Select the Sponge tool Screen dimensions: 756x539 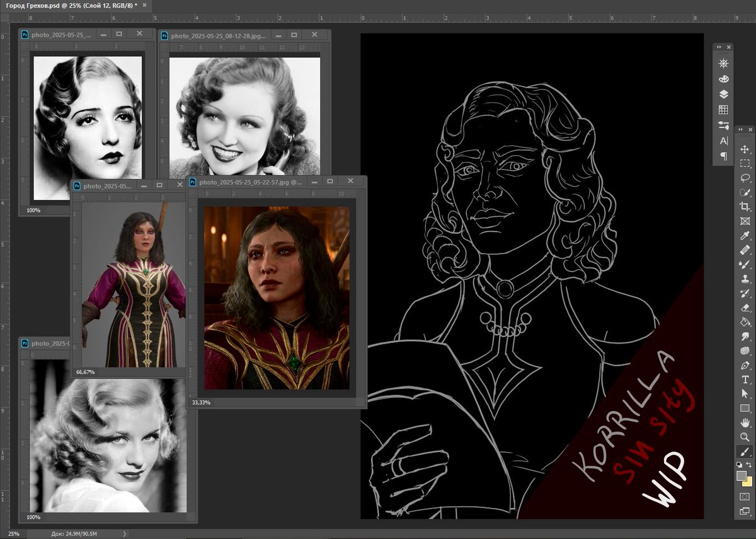pyautogui.click(x=745, y=351)
